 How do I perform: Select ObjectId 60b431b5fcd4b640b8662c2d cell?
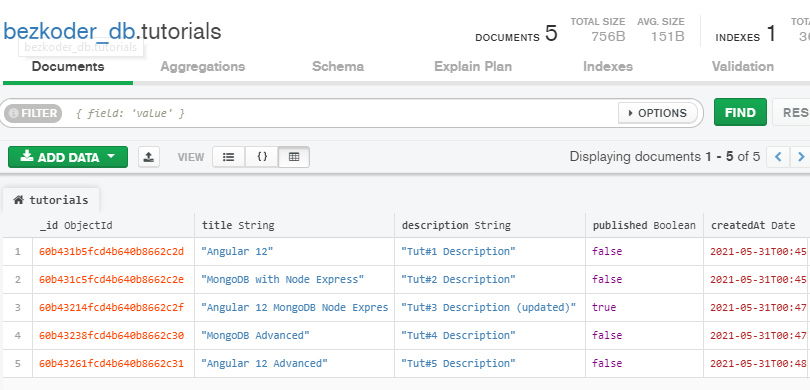(x=114, y=252)
